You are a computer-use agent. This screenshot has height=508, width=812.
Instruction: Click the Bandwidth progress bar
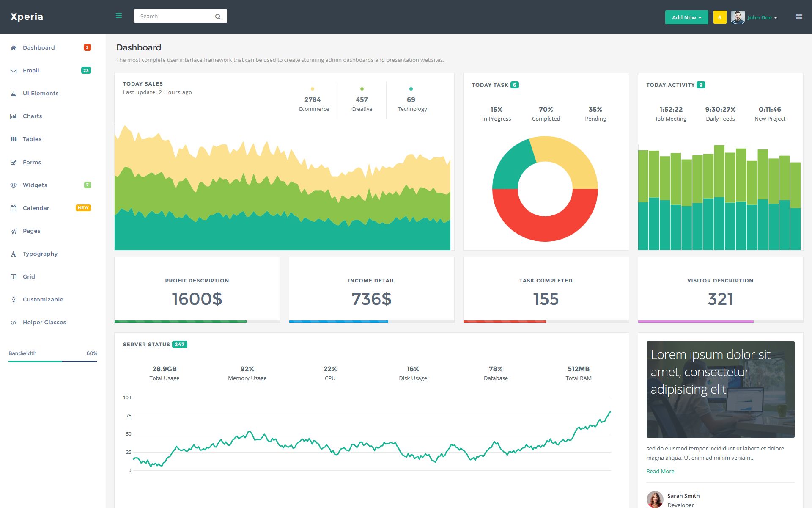52,362
